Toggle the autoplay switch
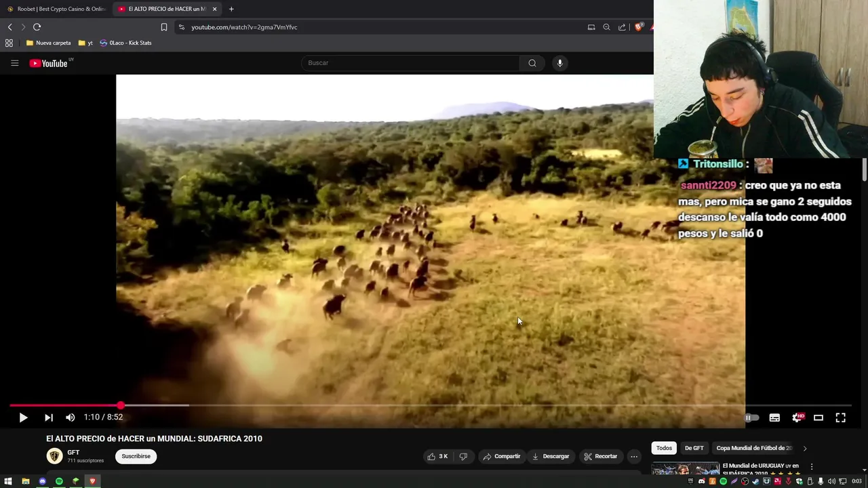 (751, 418)
